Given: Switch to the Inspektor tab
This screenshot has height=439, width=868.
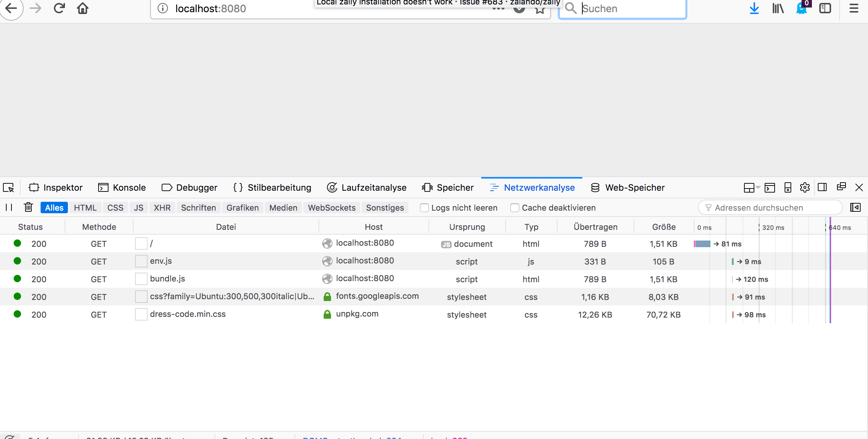Looking at the screenshot, I should pyautogui.click(x=56, y=187).
